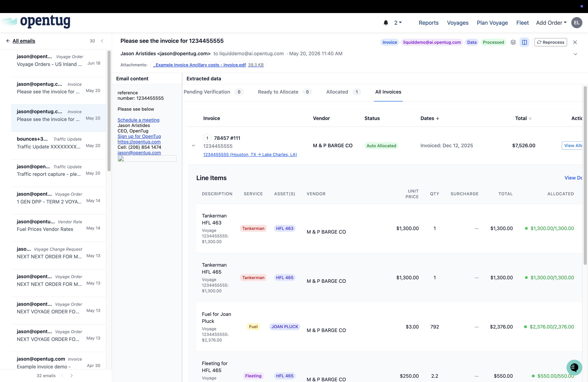Image resolution: width=588 pixels, height=382 pixels.
Task: Select the All Invoices tab
Action: click(388, 92)
